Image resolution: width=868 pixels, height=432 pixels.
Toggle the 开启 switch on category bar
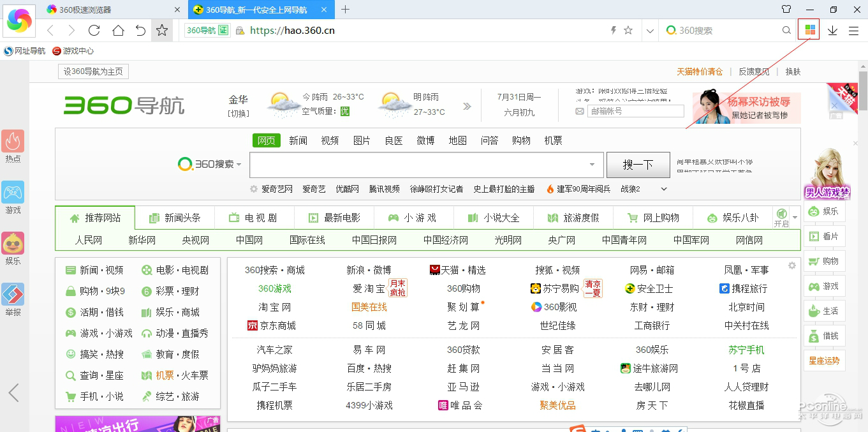pyautogui.click(x=781, y=218)
